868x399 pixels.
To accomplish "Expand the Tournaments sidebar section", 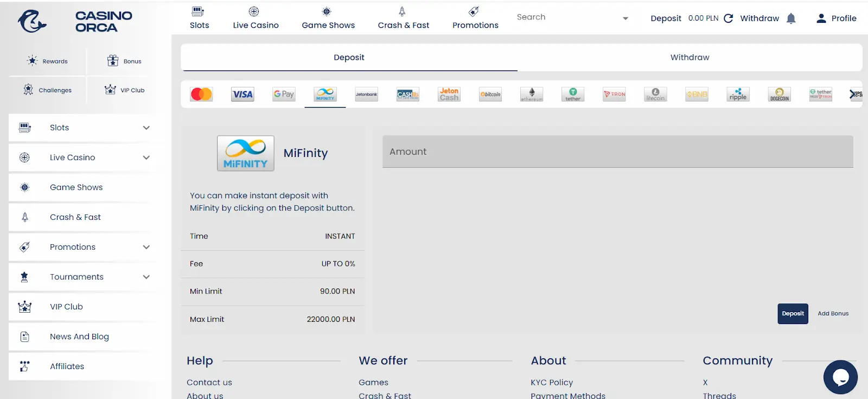I will [x=146, y=277].
